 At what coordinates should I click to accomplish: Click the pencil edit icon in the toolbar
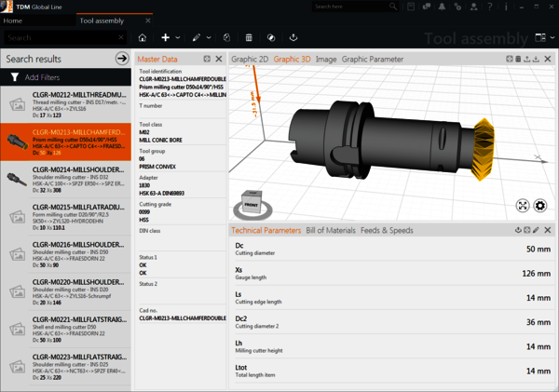(197, 37)
